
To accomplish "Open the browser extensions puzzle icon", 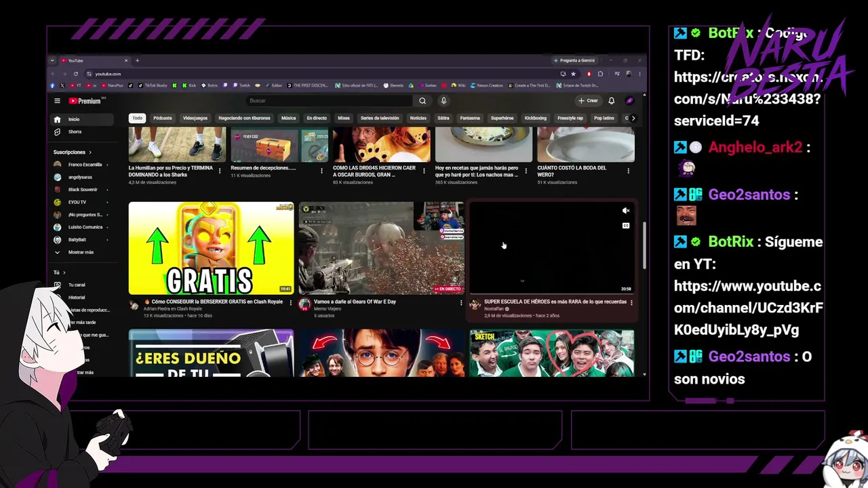I will click(600, 74).
